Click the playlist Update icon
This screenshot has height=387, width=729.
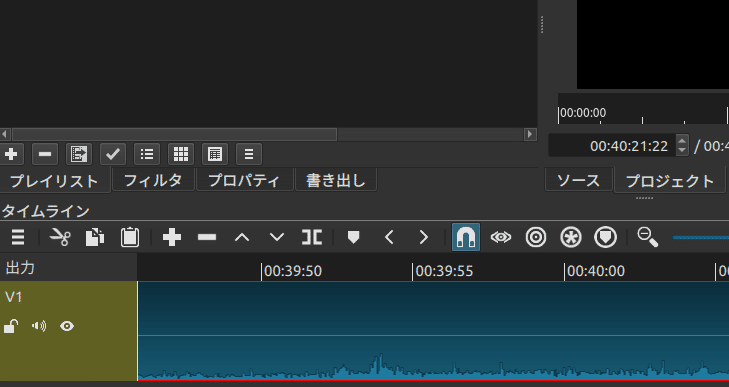[79, 154]
